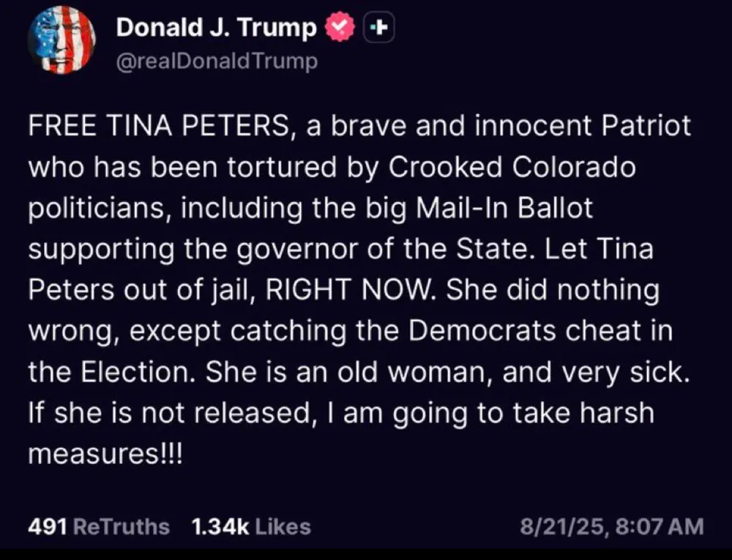Click the 8/21/25, 8:07 AM timestamp
This screenshot has width=732, height=560.
pos(611,526)
